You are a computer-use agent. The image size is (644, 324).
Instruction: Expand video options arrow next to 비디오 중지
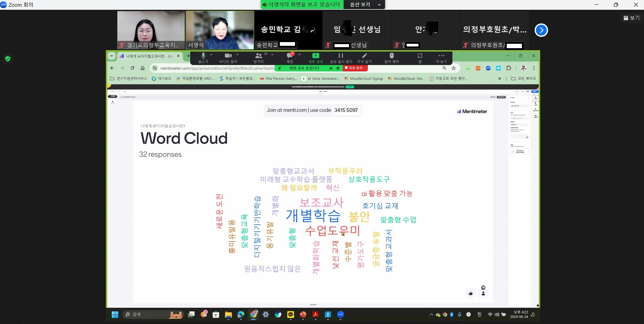coord(237,55)
